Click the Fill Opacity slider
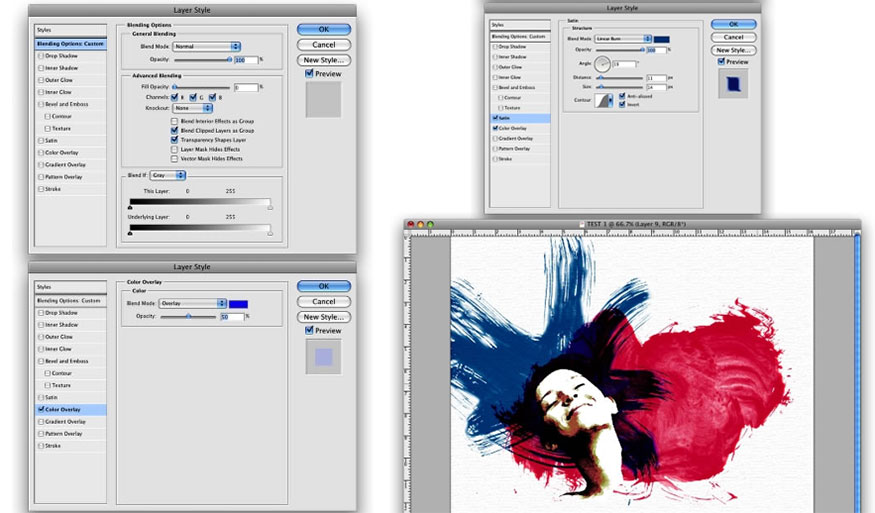The width and height of the screenshot is (875, 513). pyautogui.click(x=200, y=88)
